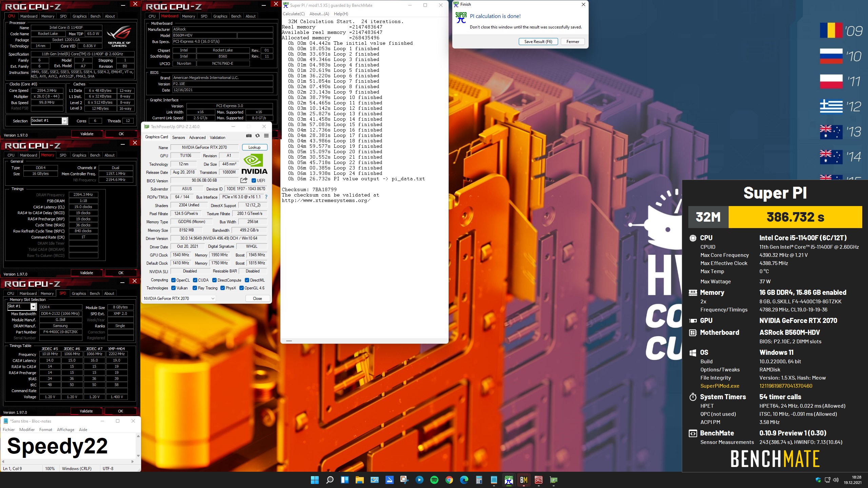Open Calculator from the taskbar
The height and width of the screenshot is (488, 868).
(x=479, y=480)
